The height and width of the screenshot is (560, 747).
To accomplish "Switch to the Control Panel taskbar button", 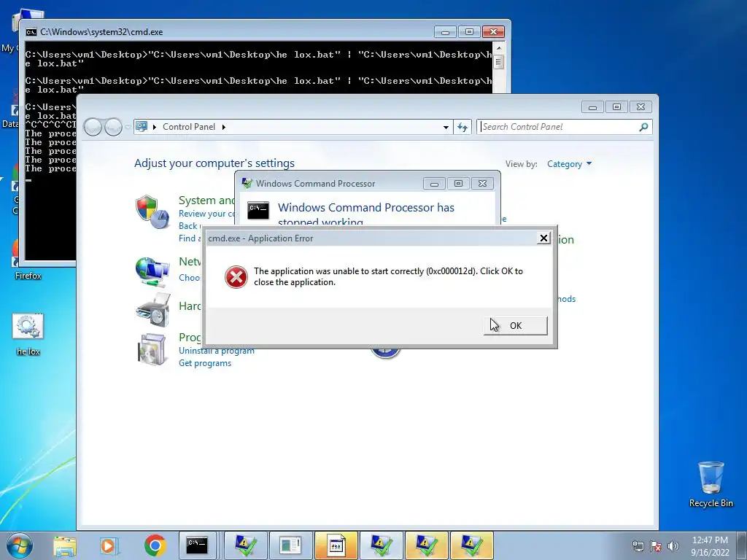I will [x=290, y=545].
